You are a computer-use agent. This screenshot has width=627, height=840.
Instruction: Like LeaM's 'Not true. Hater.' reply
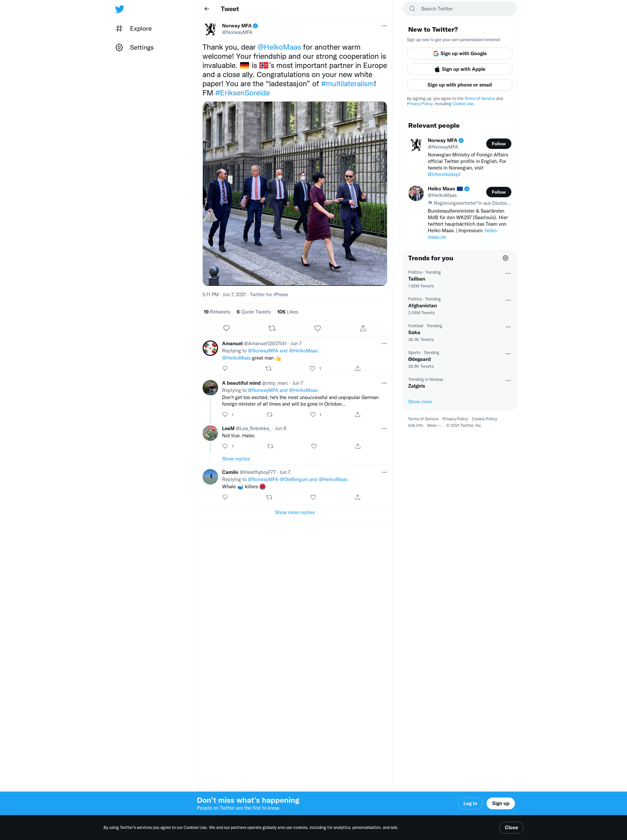click(314, 446)
